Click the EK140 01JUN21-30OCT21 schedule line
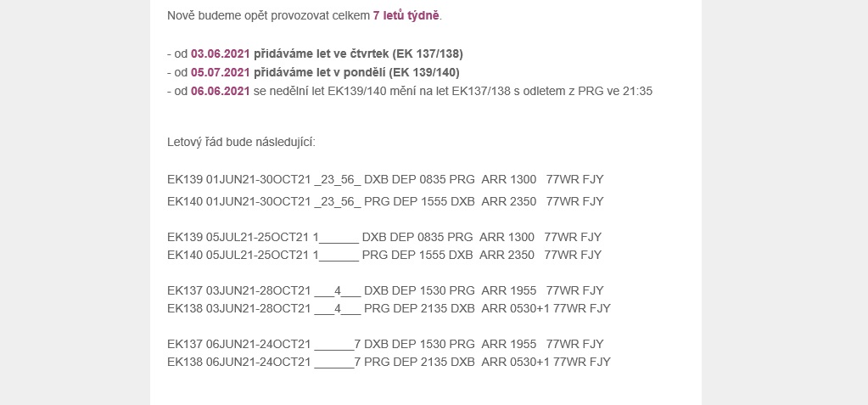 point(385,201)
